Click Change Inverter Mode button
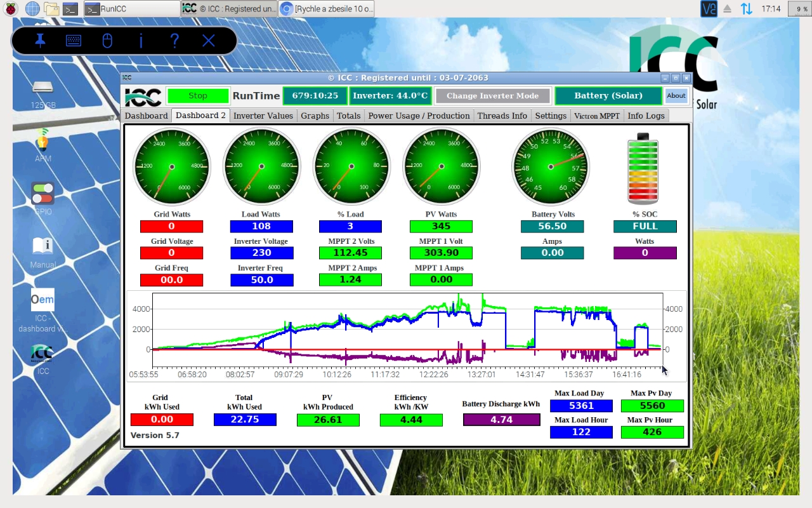 tap(492, 96)
